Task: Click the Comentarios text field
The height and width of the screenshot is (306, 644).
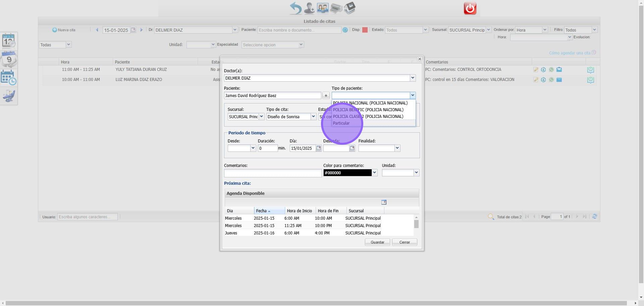Action: coord(273,173)
